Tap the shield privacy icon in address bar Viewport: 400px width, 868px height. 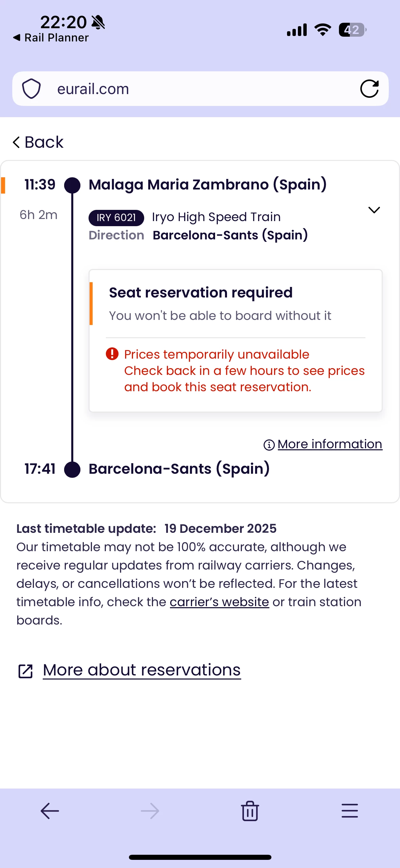click(x=32, y=89)
